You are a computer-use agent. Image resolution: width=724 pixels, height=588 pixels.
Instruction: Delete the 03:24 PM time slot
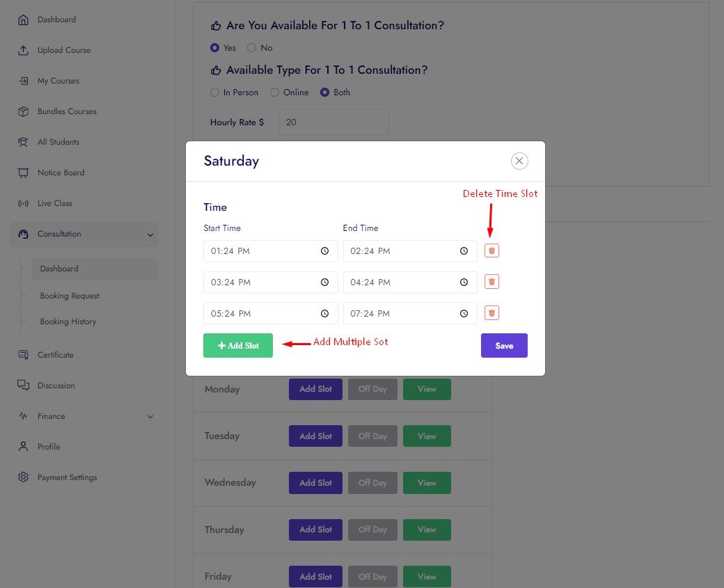(x=491, y=282)
